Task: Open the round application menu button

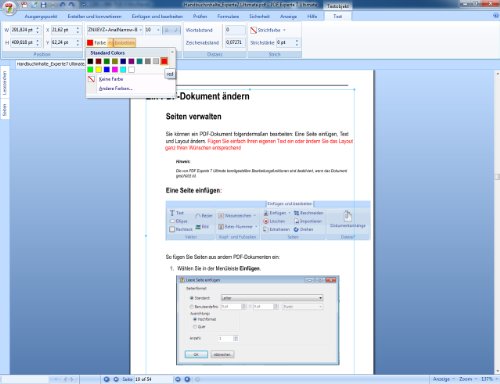Action: pyautogui.click(x=10, y=7)
